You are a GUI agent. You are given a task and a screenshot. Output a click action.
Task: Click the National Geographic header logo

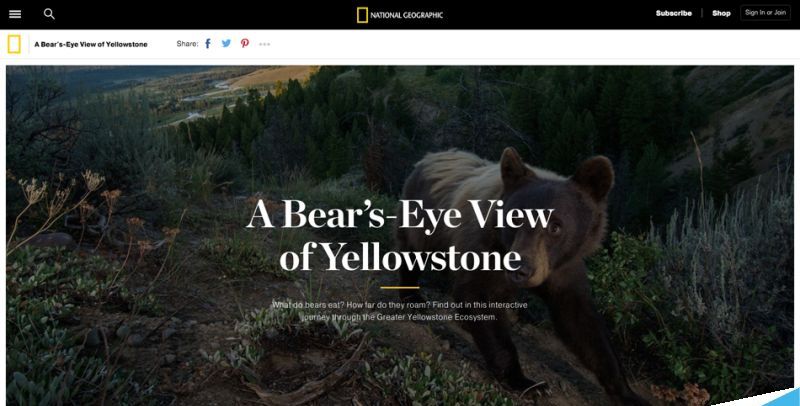pos(399,15)
